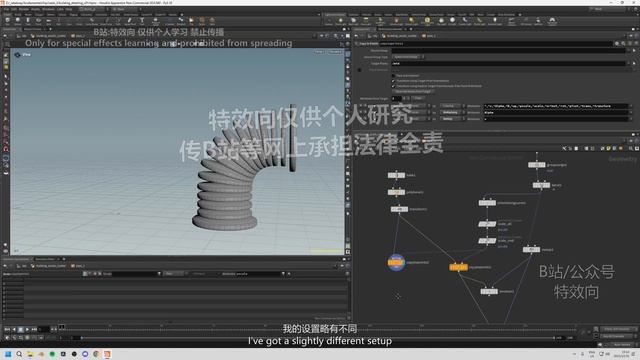Open the viewport Persp dropdown
640x360 pixels.
(x=319, y=52)
